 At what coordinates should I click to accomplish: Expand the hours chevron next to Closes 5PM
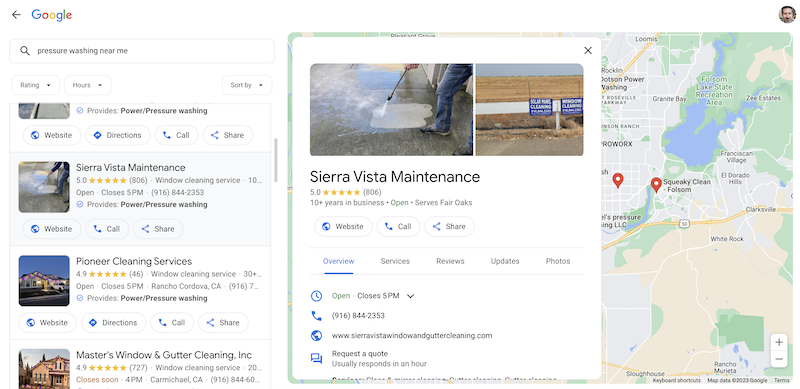[410, 296]
